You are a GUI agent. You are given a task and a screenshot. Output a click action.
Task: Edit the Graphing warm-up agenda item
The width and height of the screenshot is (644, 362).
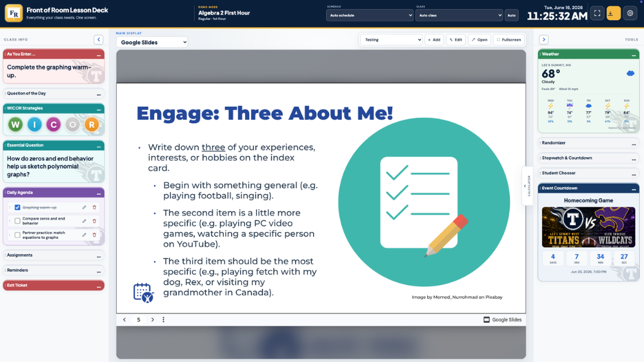pyautogui.click(x=84, y=207)
